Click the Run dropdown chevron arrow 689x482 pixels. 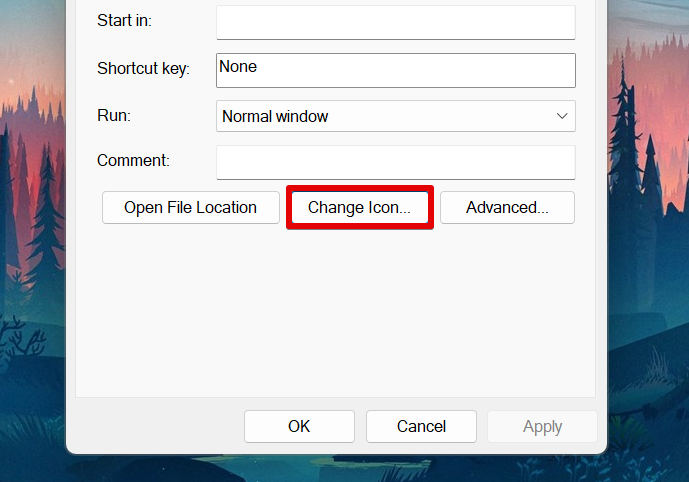pyautogui.click(x=562, y=116)
